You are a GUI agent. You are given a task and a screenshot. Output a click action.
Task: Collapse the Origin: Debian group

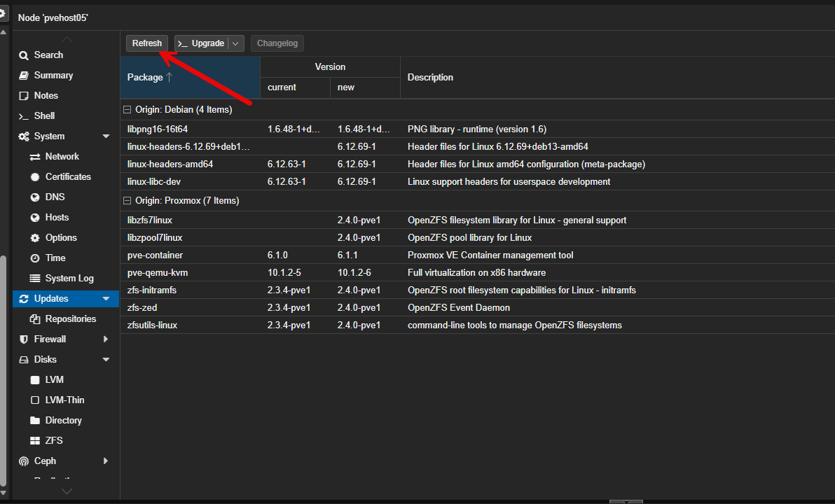click(127, 109)
